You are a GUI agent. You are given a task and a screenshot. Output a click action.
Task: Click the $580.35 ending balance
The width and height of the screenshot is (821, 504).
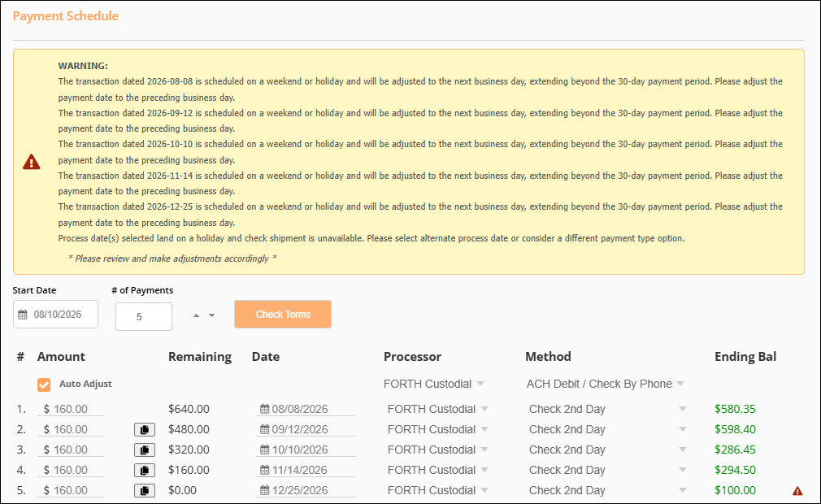[735, 409]
